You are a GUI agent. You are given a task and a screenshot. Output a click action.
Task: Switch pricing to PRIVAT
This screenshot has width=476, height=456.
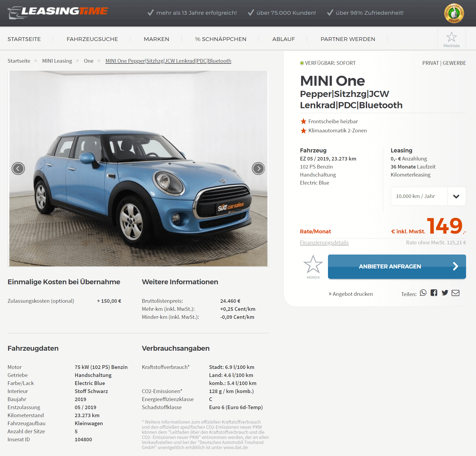coord(430,63)
